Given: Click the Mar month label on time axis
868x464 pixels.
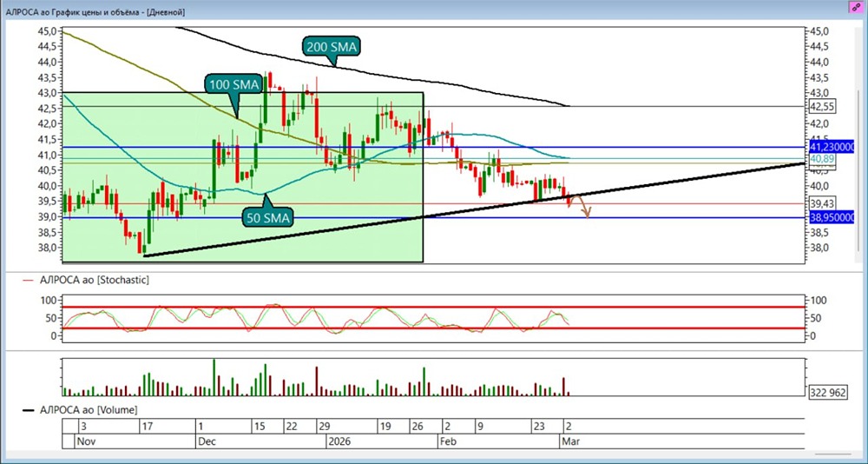Looking at the screenshot, I should click(571, 441).
